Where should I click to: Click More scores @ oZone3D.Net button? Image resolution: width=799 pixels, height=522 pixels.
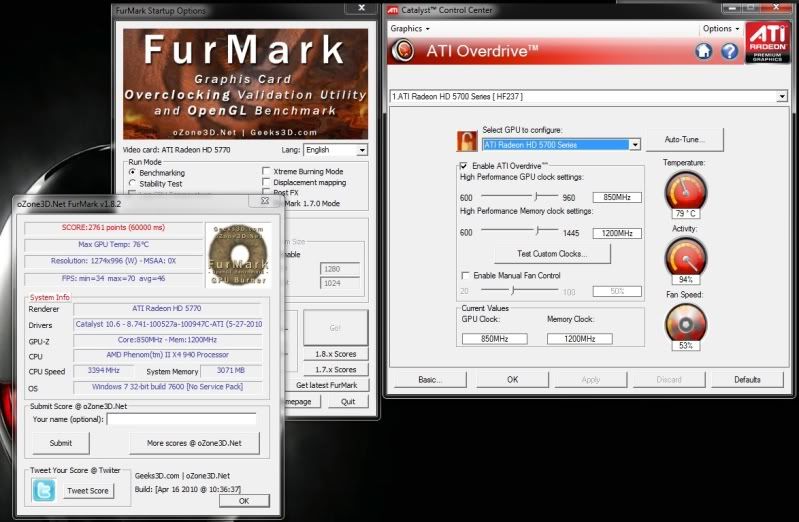[194, 443]
